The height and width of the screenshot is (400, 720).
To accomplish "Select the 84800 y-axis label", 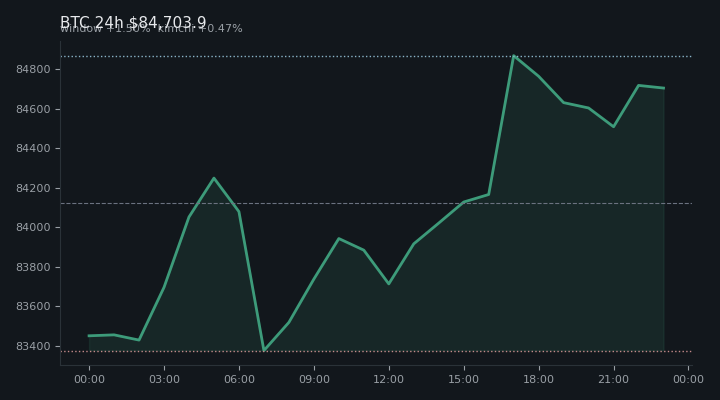I will tap(33, 69).
